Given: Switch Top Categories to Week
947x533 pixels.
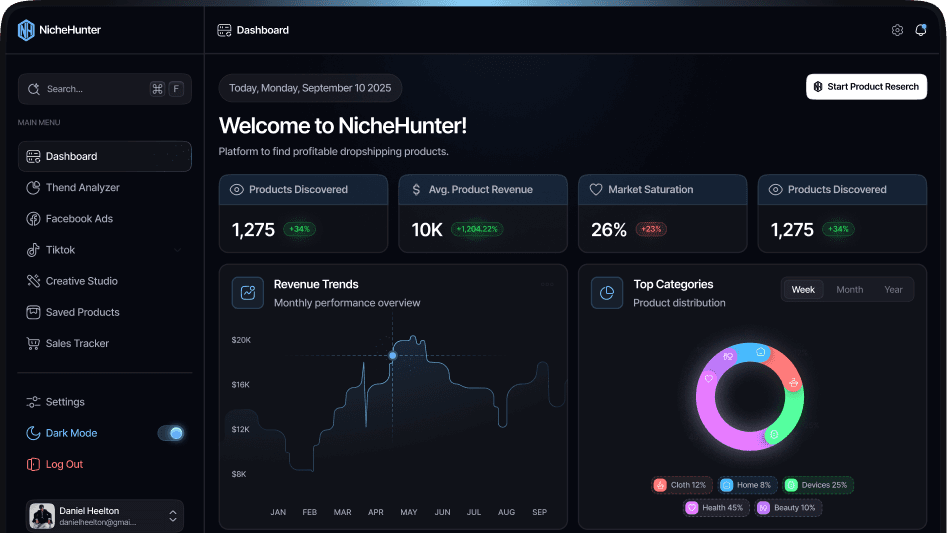Looking at the screenshot, I should tap(803, 290).
